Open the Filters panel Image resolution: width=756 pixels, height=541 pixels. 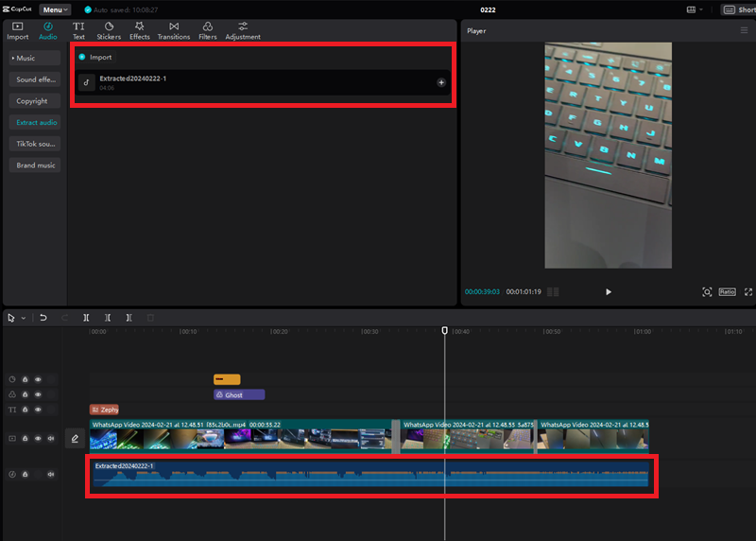click(x=207, y=30)
